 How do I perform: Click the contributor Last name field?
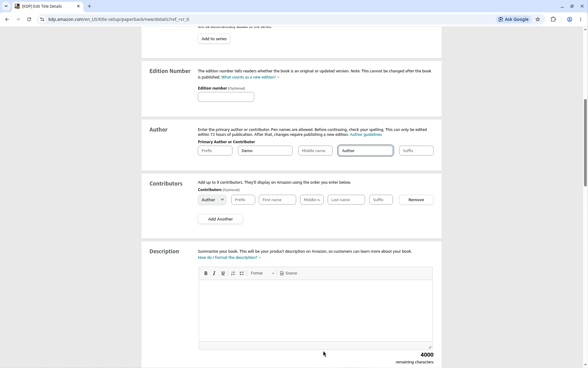[346, 200]
